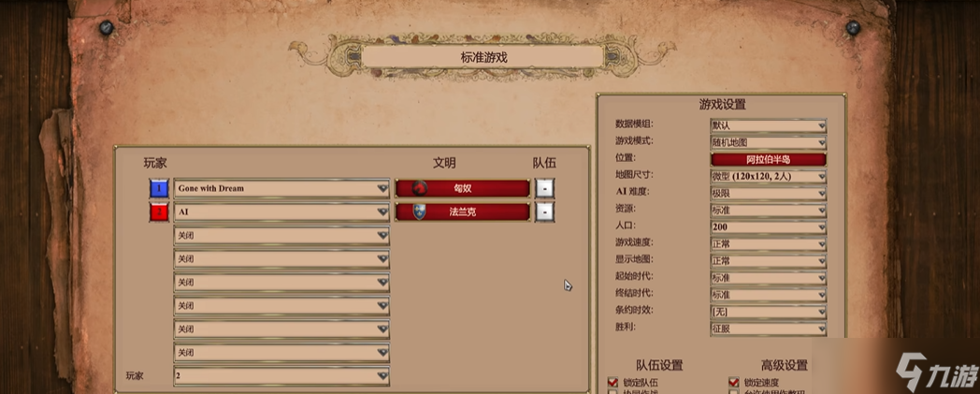Open the player count dropdown showing 2

[281, 376]
